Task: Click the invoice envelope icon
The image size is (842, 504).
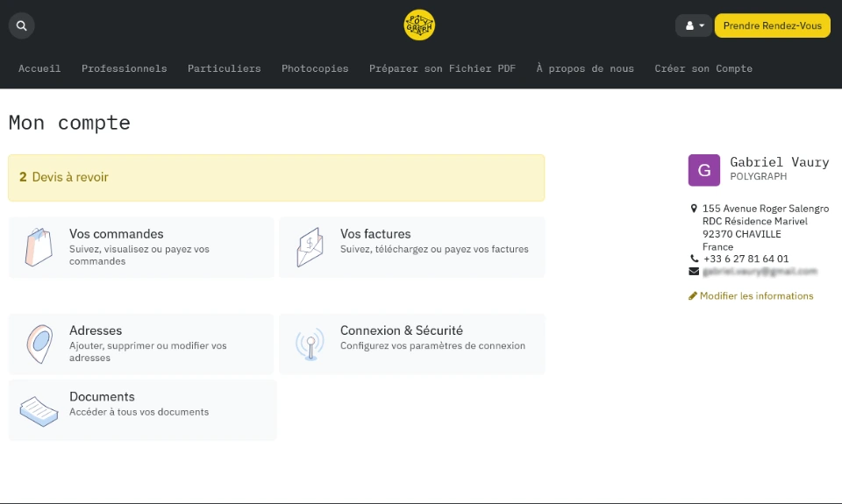Action: 310,247
